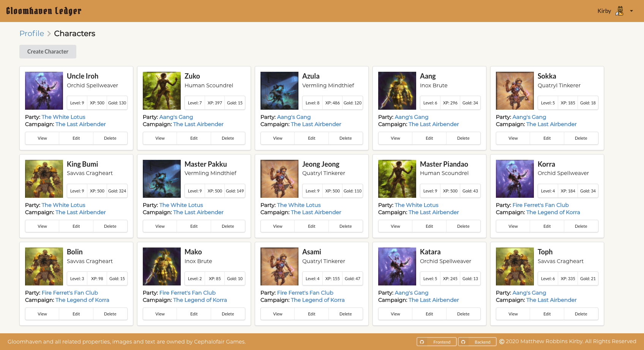
Task: Open Katara's Aang's Gang party link
Action: tap(412, 293)
